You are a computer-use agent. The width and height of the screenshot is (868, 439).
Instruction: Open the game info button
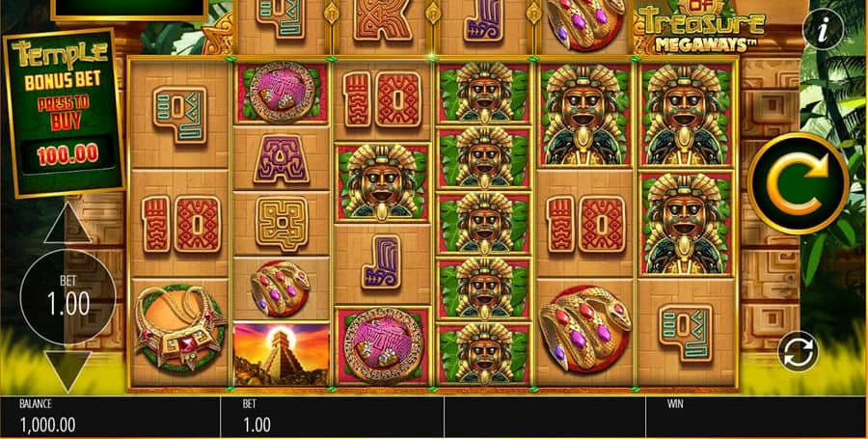coord(824,31)
